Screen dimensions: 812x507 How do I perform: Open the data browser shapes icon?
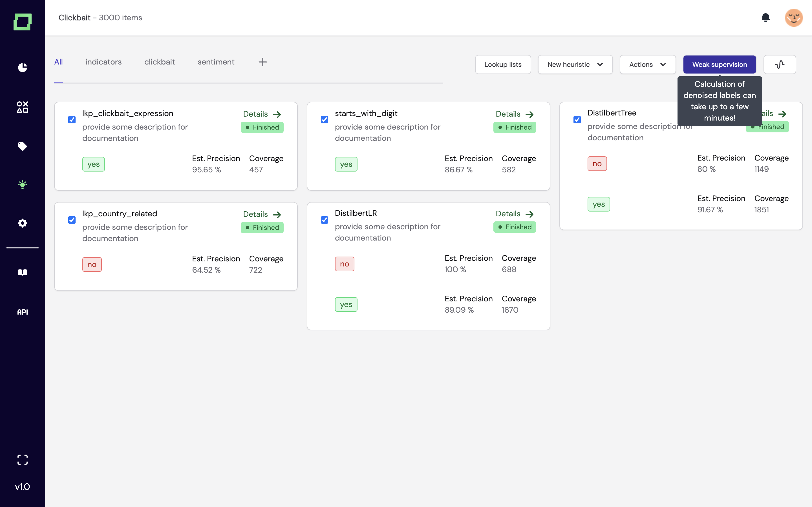pyautogui.click(x=23, y=107)
